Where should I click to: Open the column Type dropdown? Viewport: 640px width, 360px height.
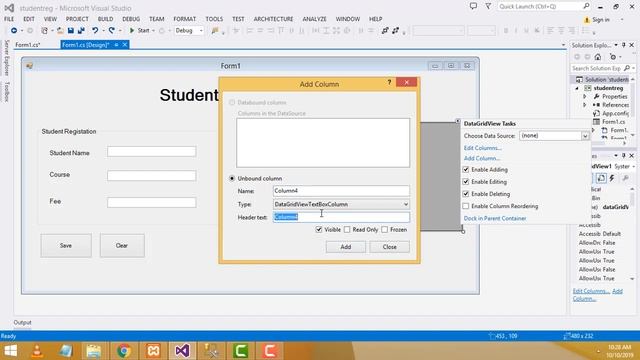[x=405, y=204]
